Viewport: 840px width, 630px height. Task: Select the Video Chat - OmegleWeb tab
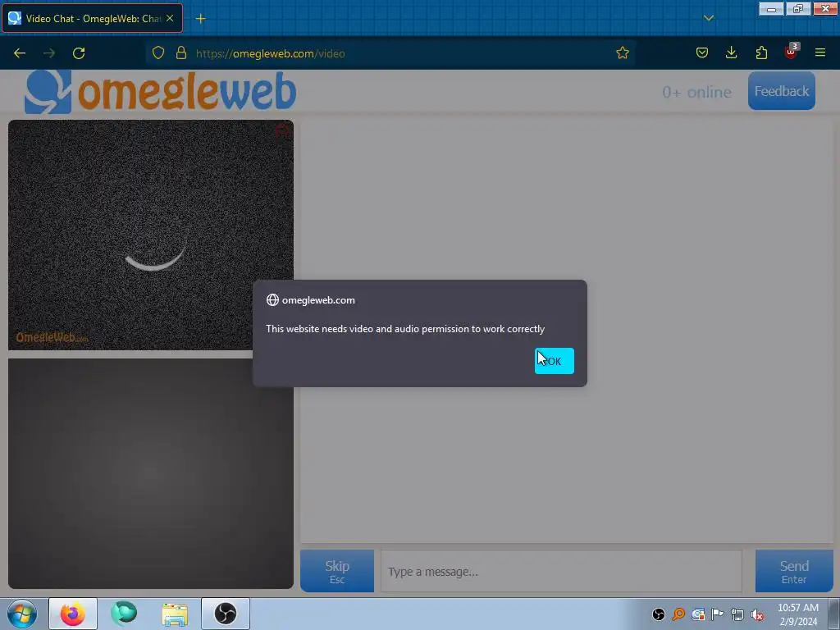[92, 18]
